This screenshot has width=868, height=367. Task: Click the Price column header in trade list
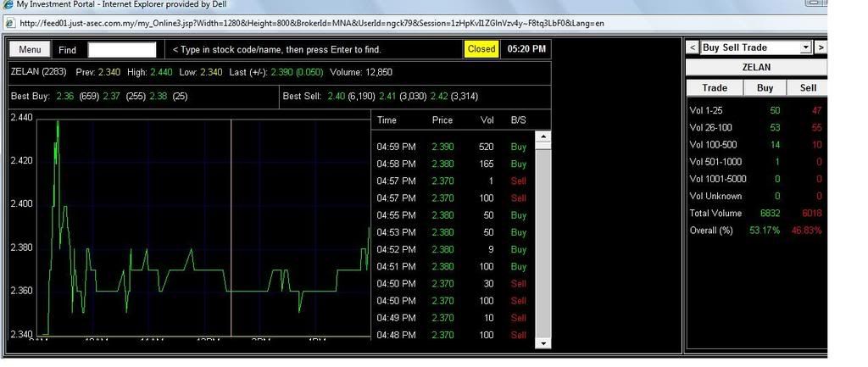pyautogui.click(x=442, y=120)
